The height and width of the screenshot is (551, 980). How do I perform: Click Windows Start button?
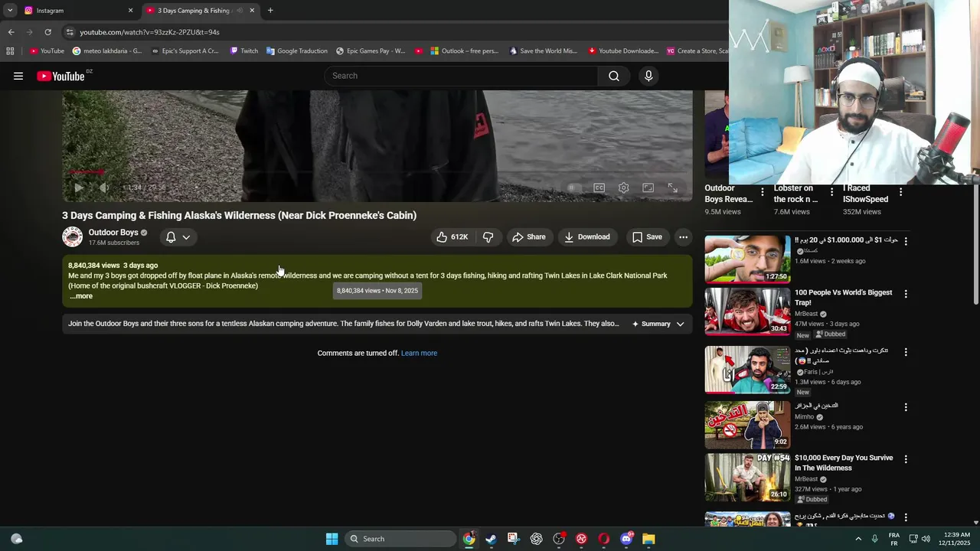tap(332, 539)
